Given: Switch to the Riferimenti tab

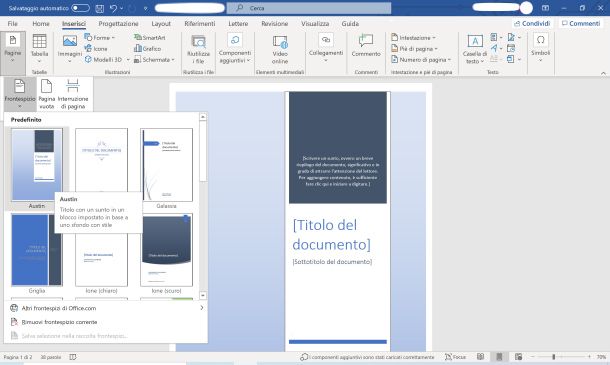Looking at the screenshot, I should pyautogui.click(x=200, y=24).
